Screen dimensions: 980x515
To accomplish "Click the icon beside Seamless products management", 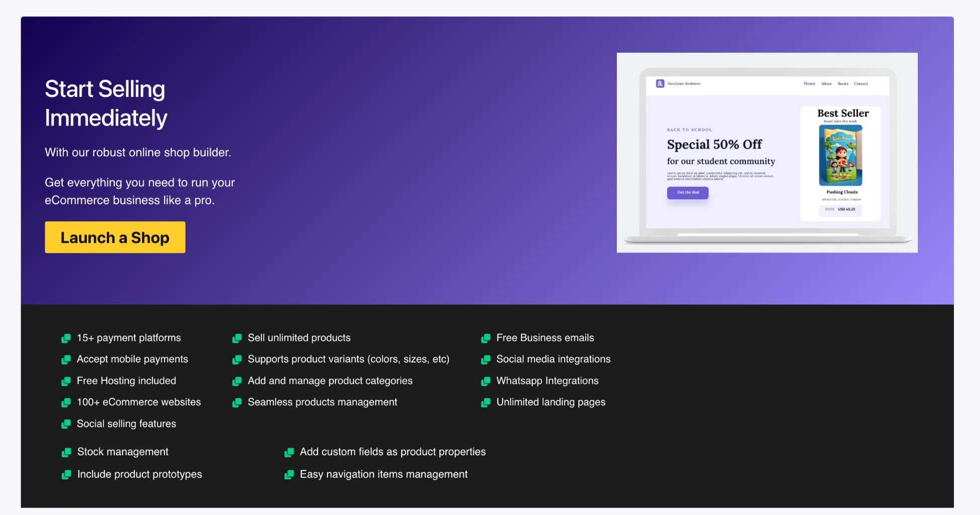I will [237, 403].
